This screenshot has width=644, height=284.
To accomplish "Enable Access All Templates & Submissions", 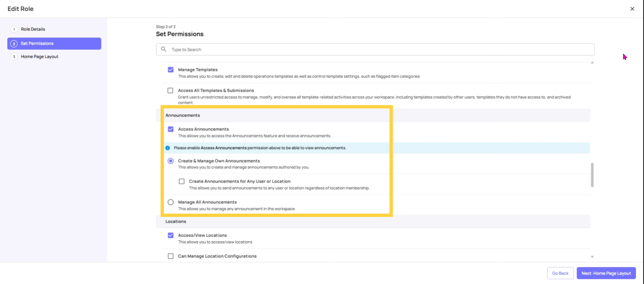I will (x=170, y=90).
